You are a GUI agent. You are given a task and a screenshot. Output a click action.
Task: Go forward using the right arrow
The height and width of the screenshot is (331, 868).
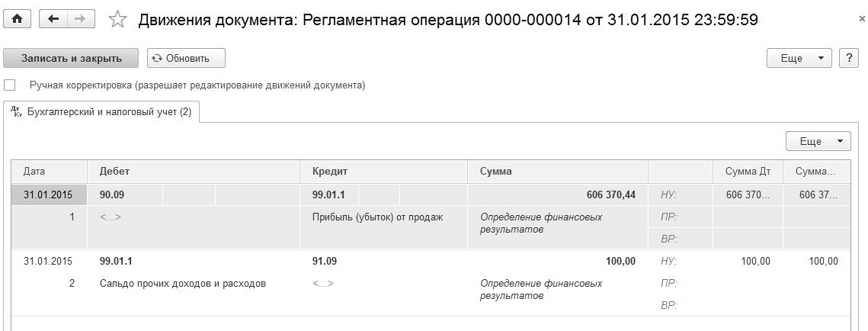(x=81, y=20)
